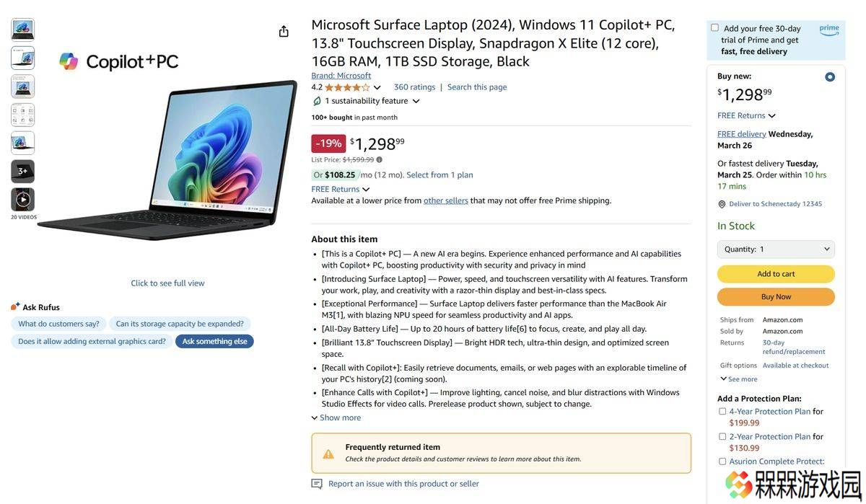
Task: Click the Buy Now button
Action: click(x=776, y=297)
